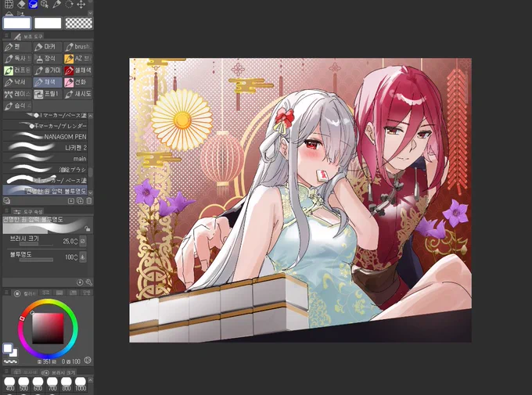Select the 레이스 lace sub tool group
This screenshot has height=395, width=532.
(17, 94)
